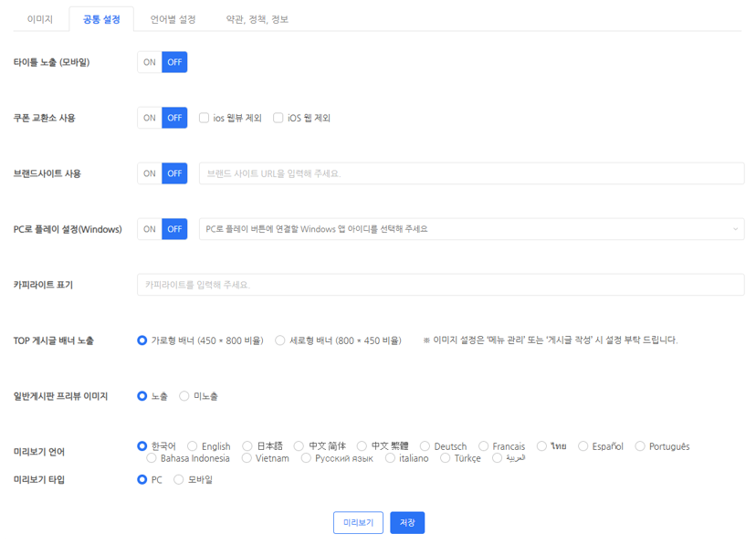This screenshot has height=544, width=756.
Task: Select 미노출 for 프리뷰 이미지
Action: coord(184,396)
